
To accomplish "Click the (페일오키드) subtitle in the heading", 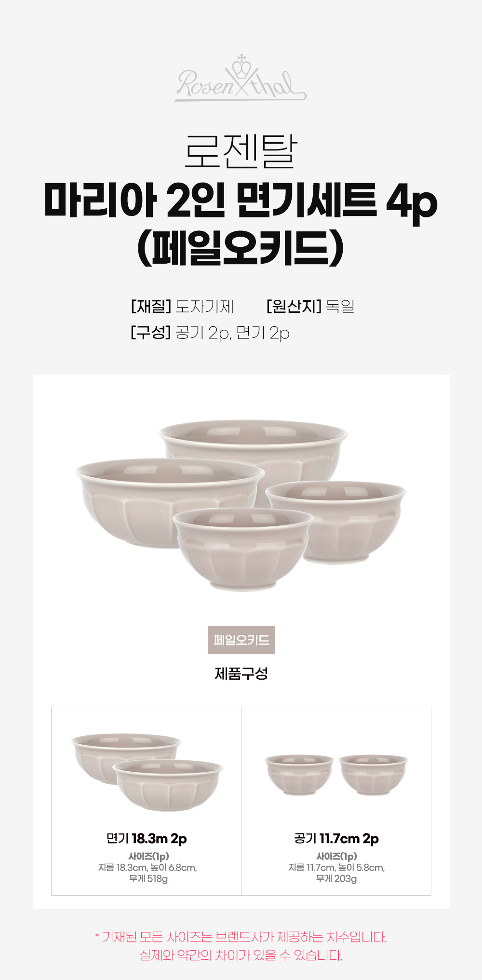I will point(241,249).
